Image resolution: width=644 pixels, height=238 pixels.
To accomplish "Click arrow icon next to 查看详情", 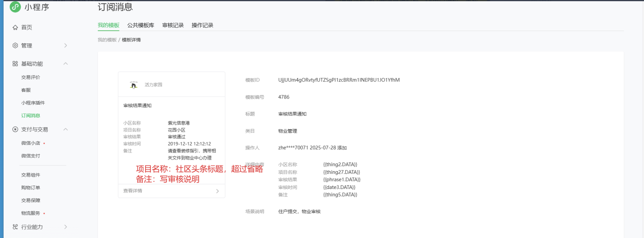I will coord(217,191).
